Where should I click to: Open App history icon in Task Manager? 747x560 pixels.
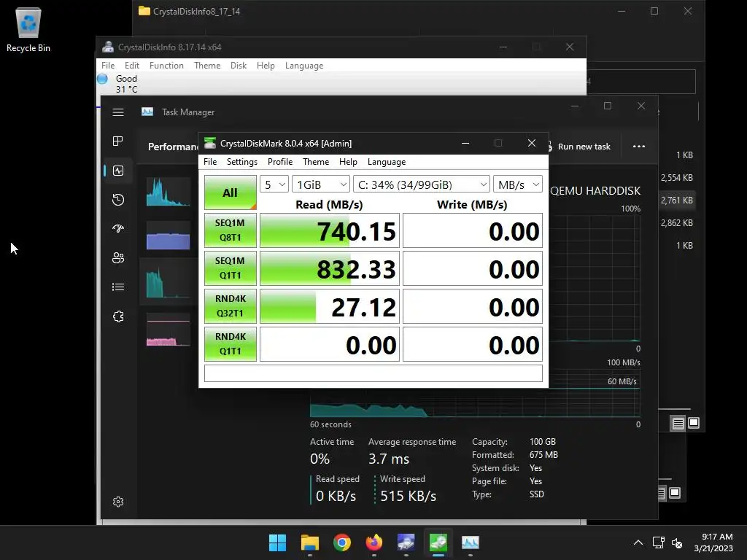click(x=118, y=200)
